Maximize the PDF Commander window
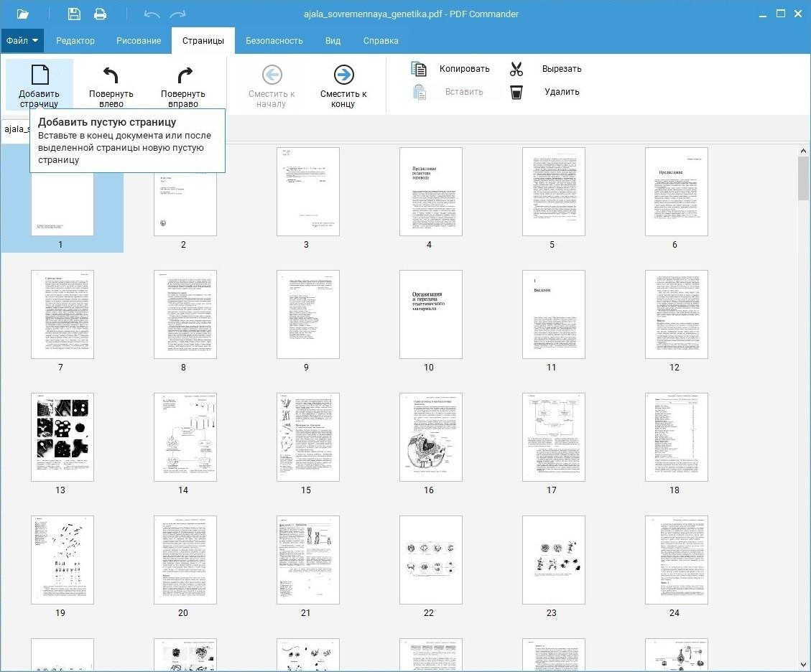Image resolution: width=811 pixels, height=672 pixels. pyautogui.click(x=781, y=14)
